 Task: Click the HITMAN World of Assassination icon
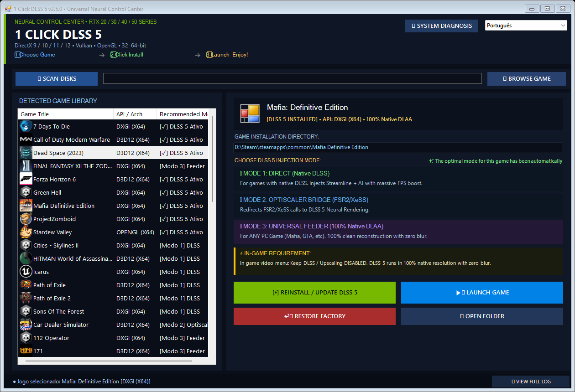coord(26,258)
